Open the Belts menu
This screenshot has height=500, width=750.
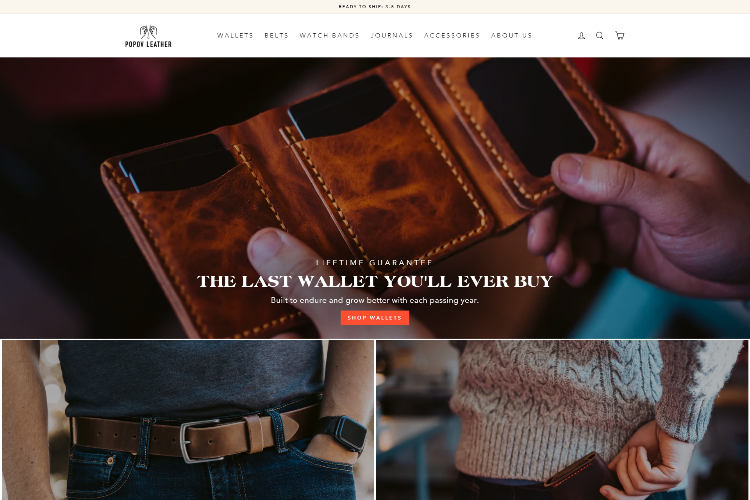[x=276, y=35]
